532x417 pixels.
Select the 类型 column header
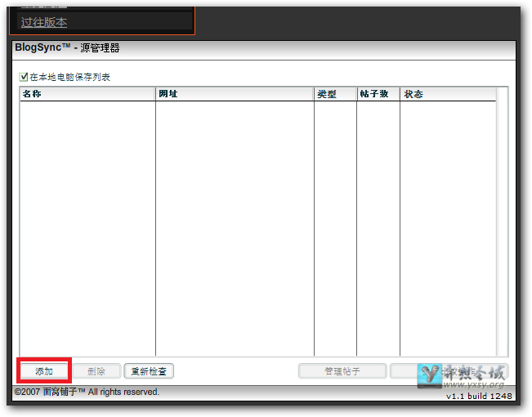coord(334,94)
